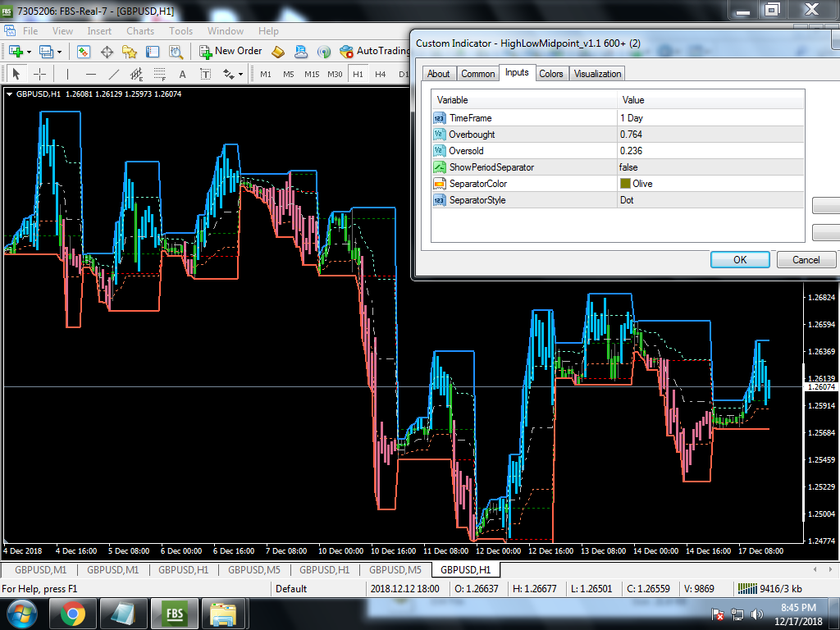Screen dimensions: 840x630
Task: Open the New Chart dropdown arrow
Action: 29,52
